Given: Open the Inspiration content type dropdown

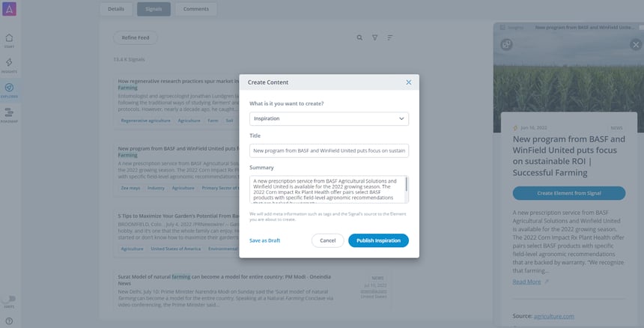Looking at the screenshot, I should 329,118.
